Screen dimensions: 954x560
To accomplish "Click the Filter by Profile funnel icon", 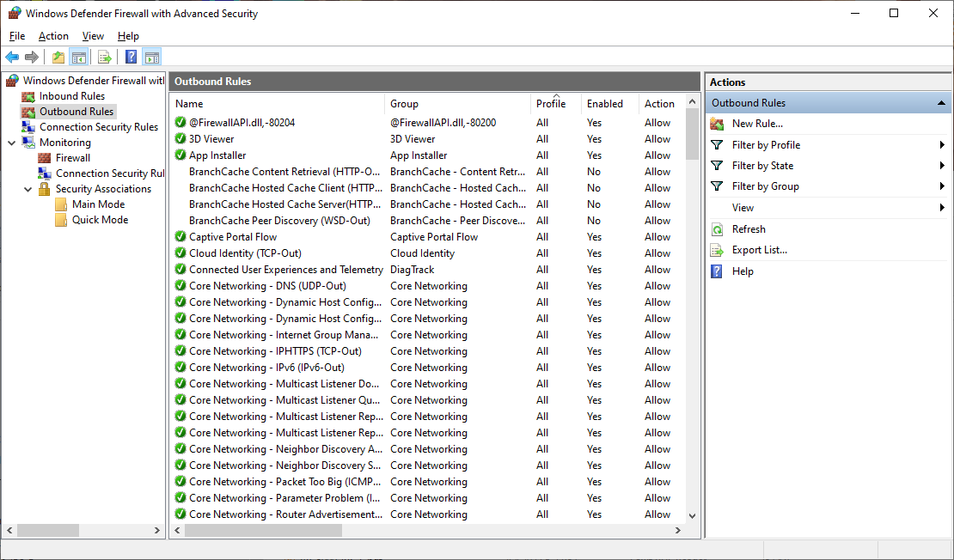I will click(718, 144).
